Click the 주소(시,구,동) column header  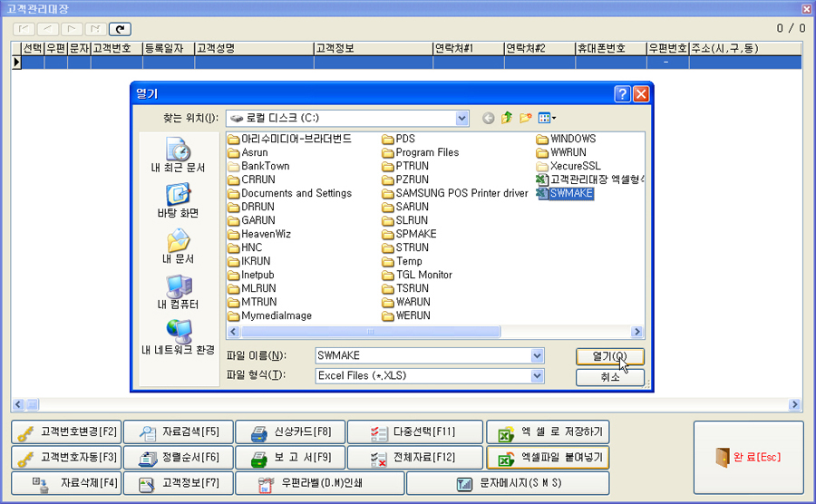click(744, 48)
